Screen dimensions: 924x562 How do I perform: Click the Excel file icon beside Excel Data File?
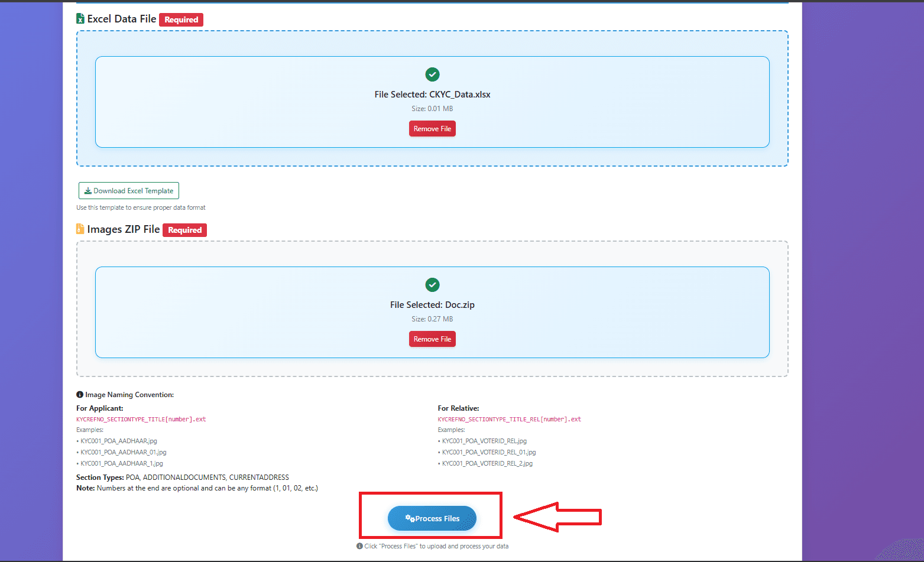click(80, 19)
